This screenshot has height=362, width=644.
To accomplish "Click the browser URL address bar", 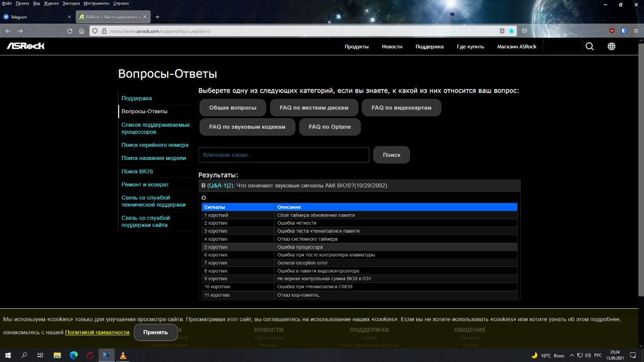I will pyautogui.click(x=302, y=31).
